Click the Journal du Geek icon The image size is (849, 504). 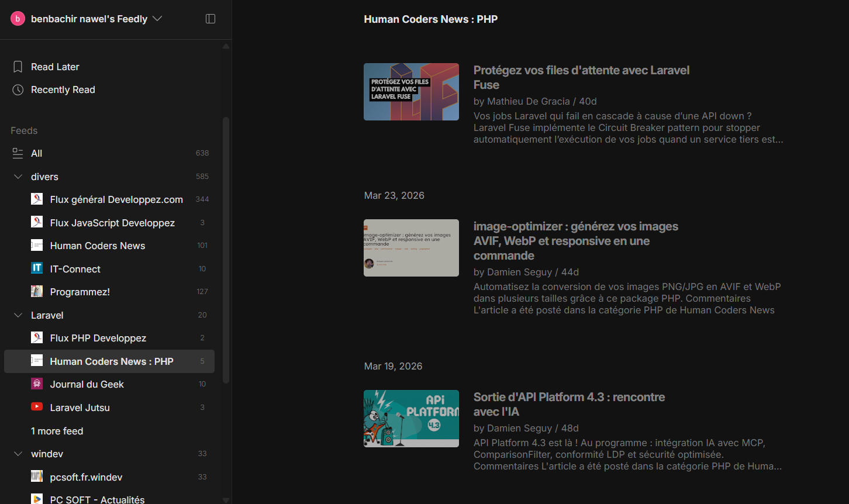[x=37, y=384]
